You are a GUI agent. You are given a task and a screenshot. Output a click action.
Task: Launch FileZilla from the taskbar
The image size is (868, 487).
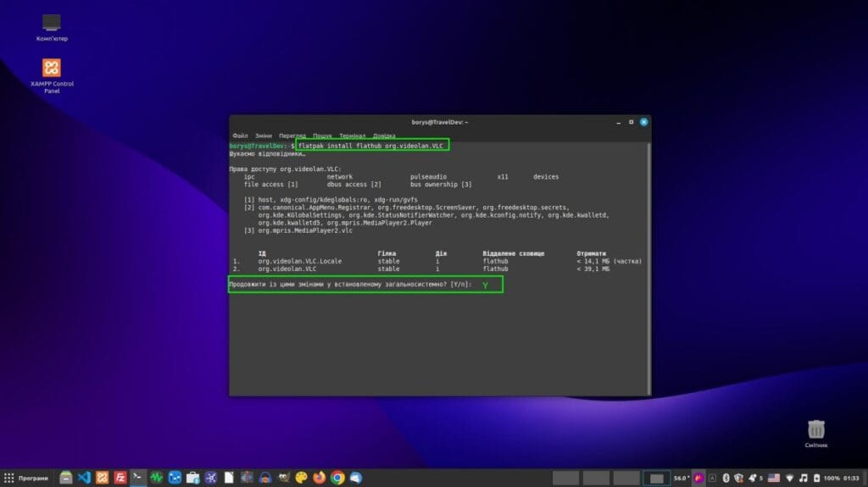click(120, 478)
